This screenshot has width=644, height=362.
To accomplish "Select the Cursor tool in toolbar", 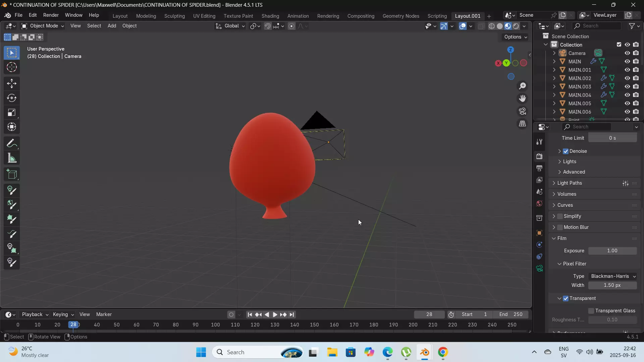I will [x=12, y=67].
